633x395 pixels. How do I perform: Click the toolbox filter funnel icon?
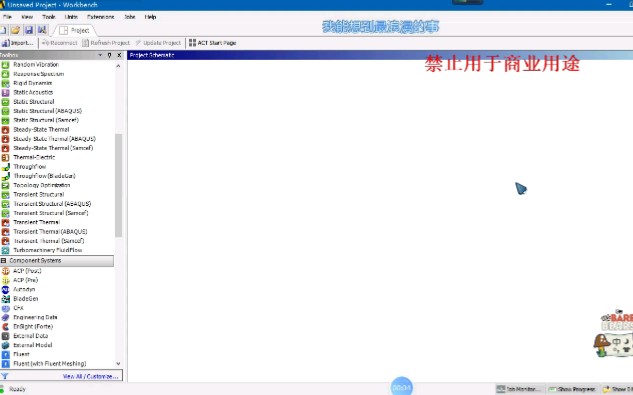coord(4,376)
